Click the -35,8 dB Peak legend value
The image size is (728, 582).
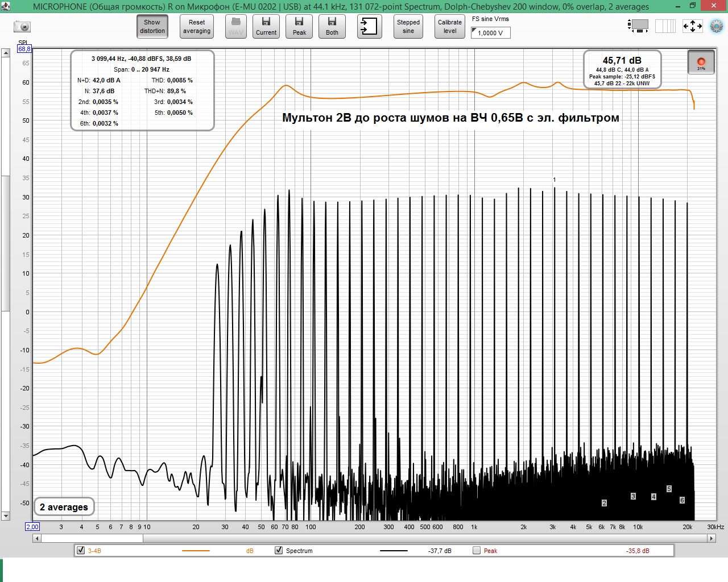(x=638, y=551)
